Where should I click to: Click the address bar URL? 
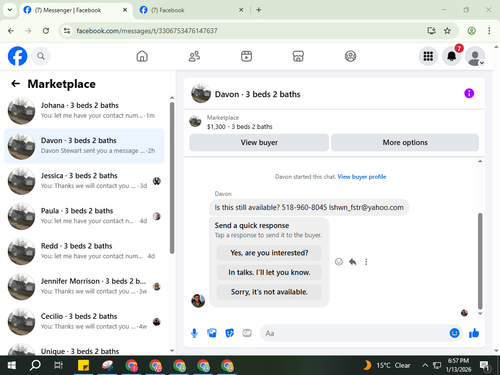tap(147, 31)
